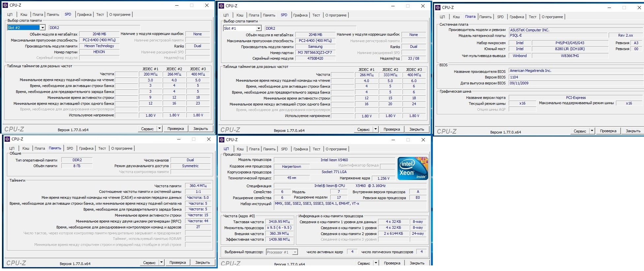Screen dimensions: 644x271
Task: Click Проверка in the ASUSTeK motherboard window
Action: coord(608,131)
